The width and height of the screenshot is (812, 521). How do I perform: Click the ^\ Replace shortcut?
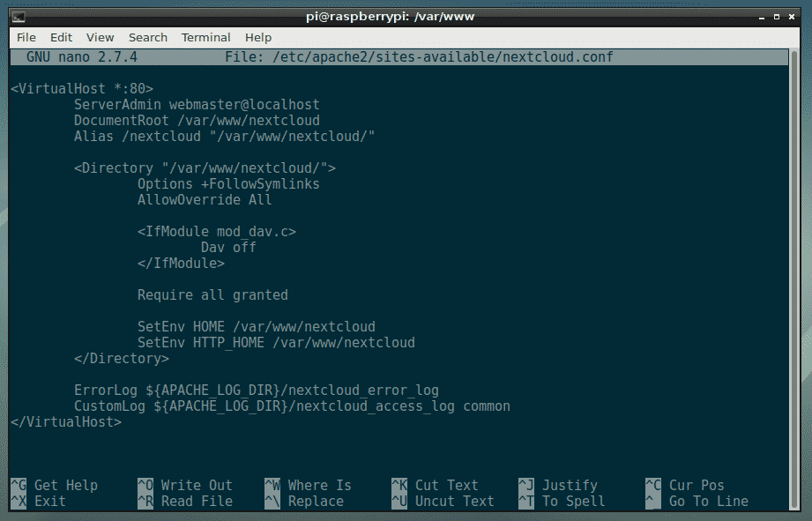pyautogui.click(x=304, y=502)
